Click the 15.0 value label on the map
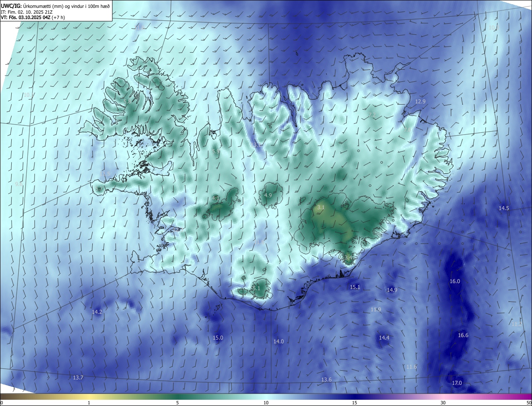The image size is (532, 406). click(x=218, y=338)
